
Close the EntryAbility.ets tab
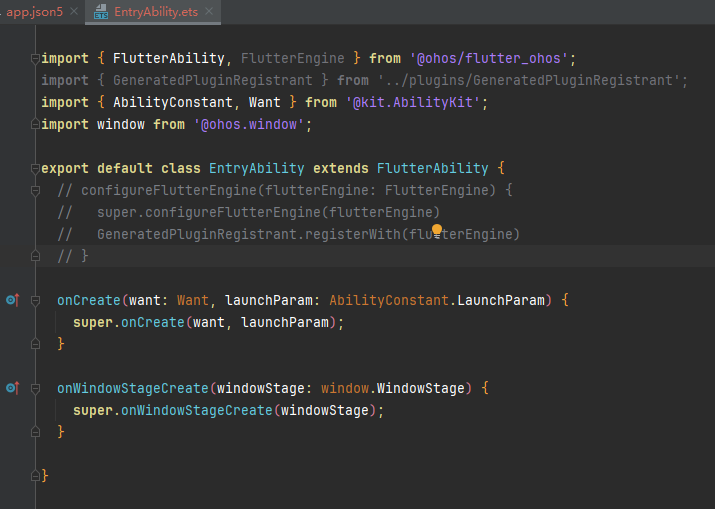tap(209, 12)
